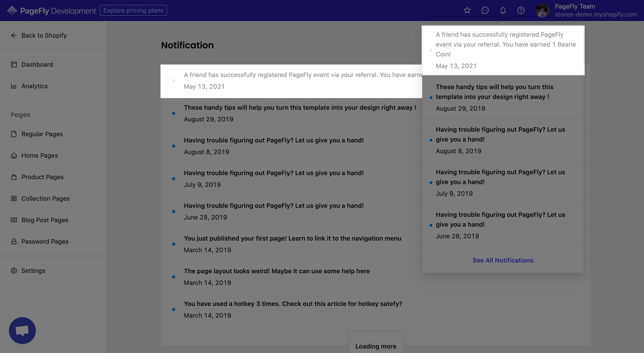The height and width of the screenshot is (353, 644).
Task: Open the chat bubble icon in header
Action: pyautogui.click(x=485, y=10)
